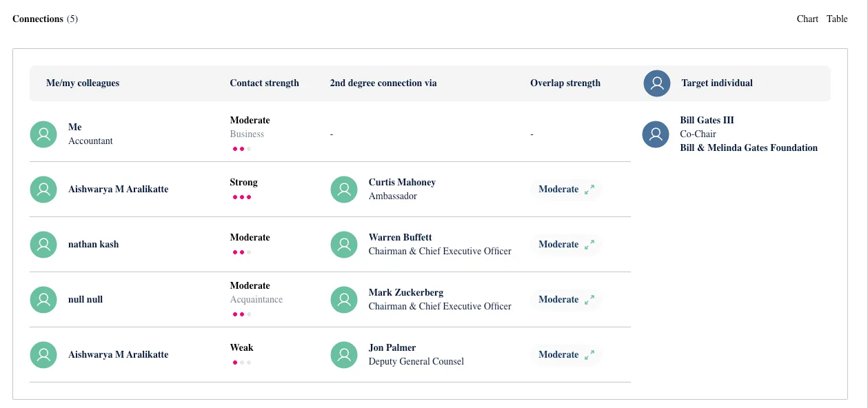Select the name nathan kash
The image size is (868, 408).
click(x=94, y=245)
